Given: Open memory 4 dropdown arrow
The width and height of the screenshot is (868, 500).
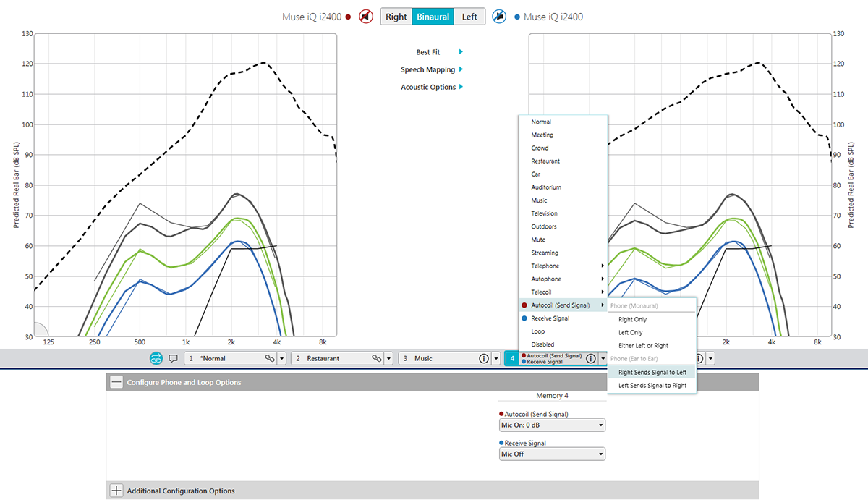Looking at the screenshot, I should (x=603, y=358).
